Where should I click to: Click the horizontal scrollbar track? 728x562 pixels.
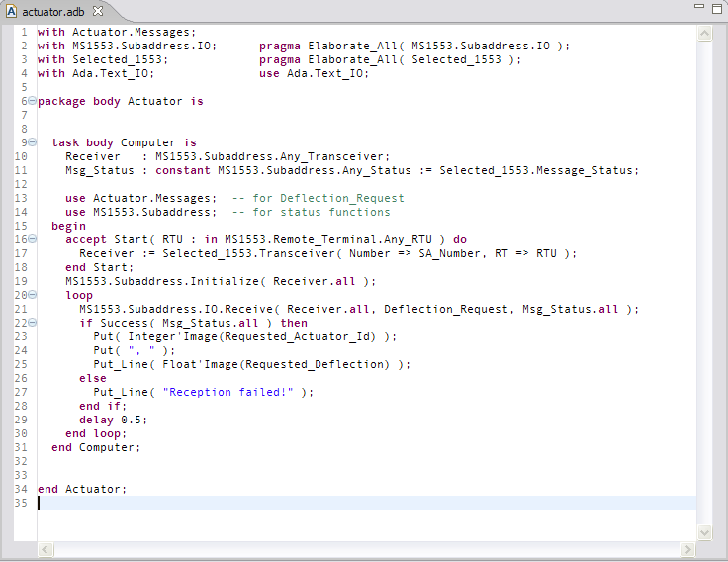pos(366,549)
